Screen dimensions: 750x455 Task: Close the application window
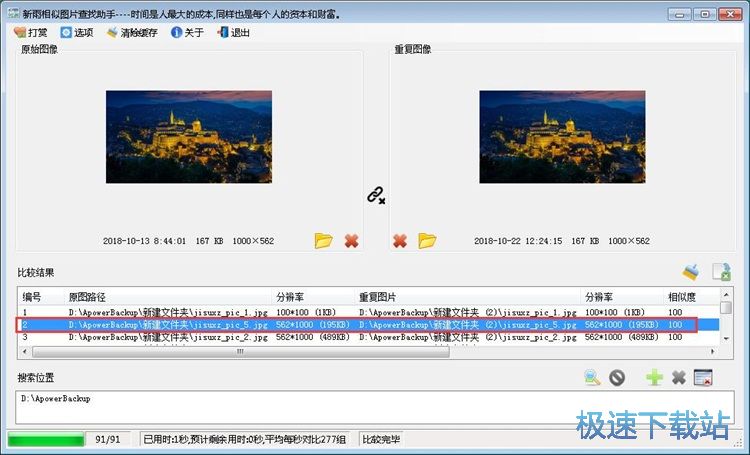point(730,14)
